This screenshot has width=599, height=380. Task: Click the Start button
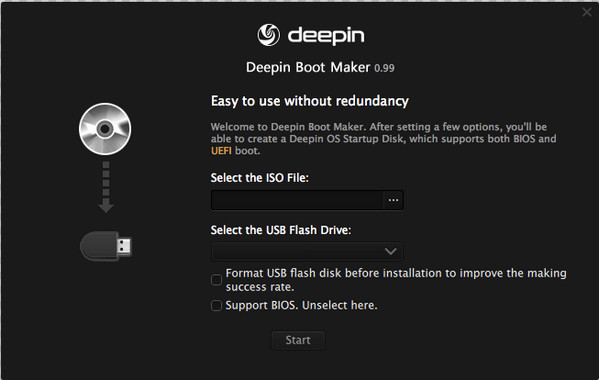(298, 340)
